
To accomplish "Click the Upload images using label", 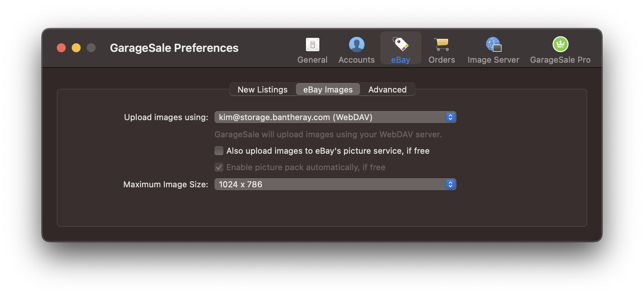I will [x=166, y=117].
